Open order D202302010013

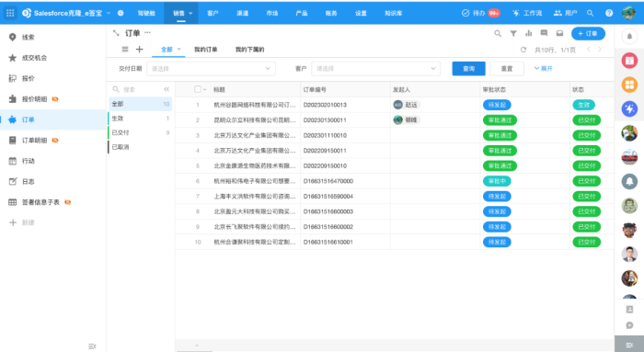click(x=325, y=105)
